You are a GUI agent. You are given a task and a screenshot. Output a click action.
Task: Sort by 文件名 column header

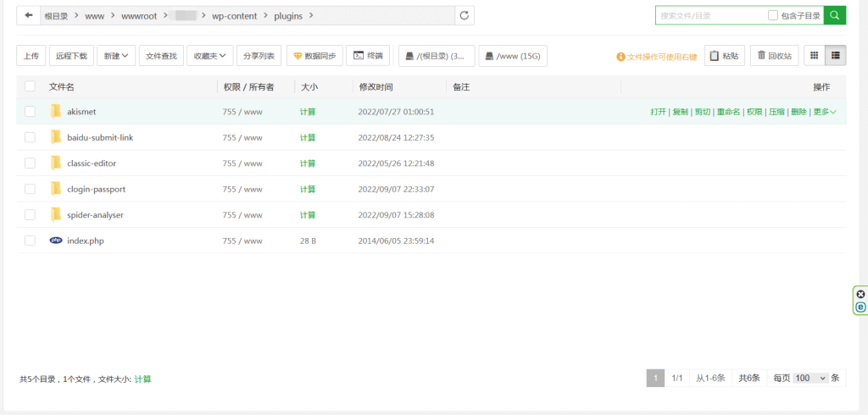[62, 87]
